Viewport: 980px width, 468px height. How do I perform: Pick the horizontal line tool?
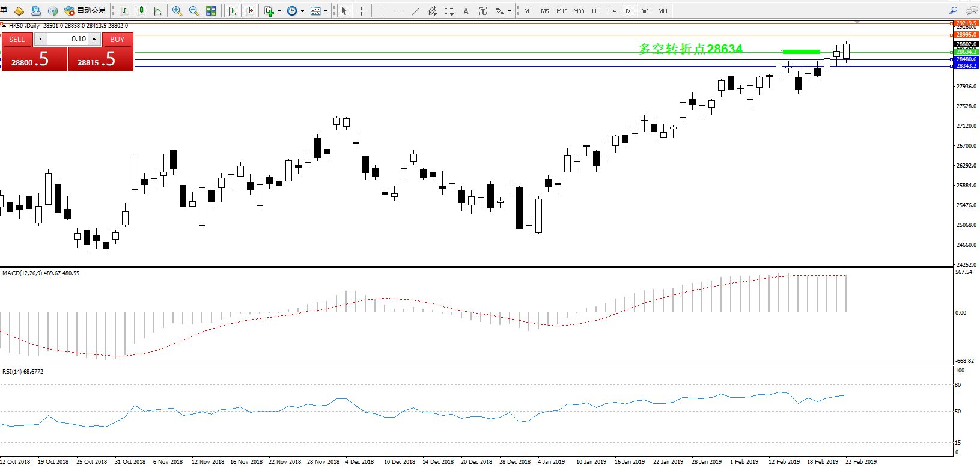398,11
